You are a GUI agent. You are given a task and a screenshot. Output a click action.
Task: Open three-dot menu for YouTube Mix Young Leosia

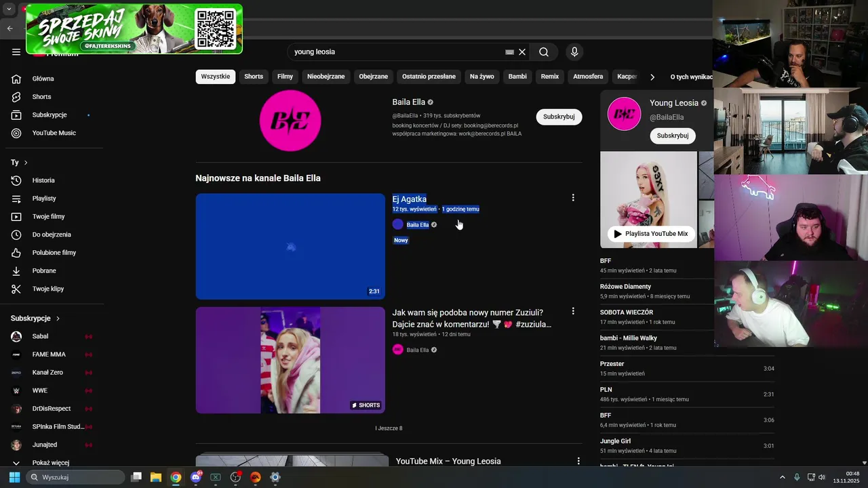578,461
